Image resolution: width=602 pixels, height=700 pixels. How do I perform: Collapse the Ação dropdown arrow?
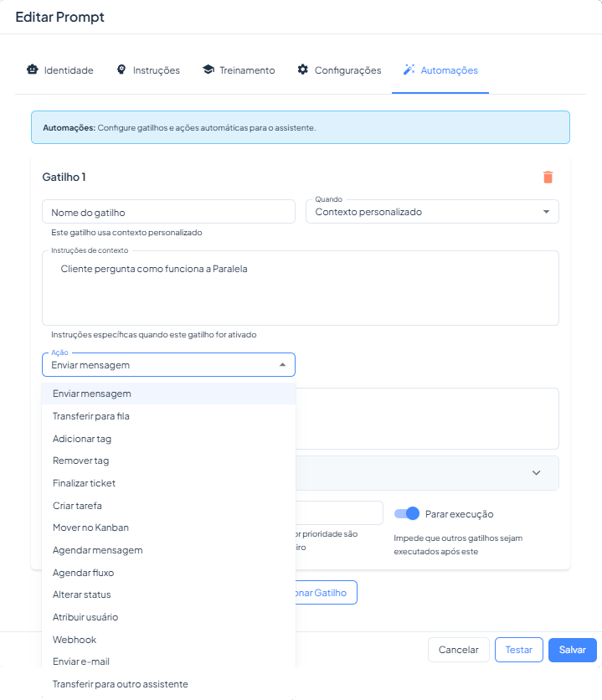[282, 365]
